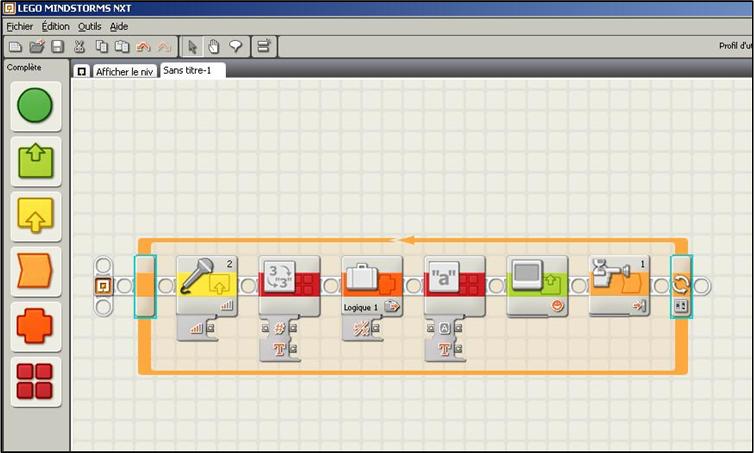Image resolution: width=754 pixels, height=453 pixels.
Task: Click the Cut scissors icon
Action: tap(80, 47)
